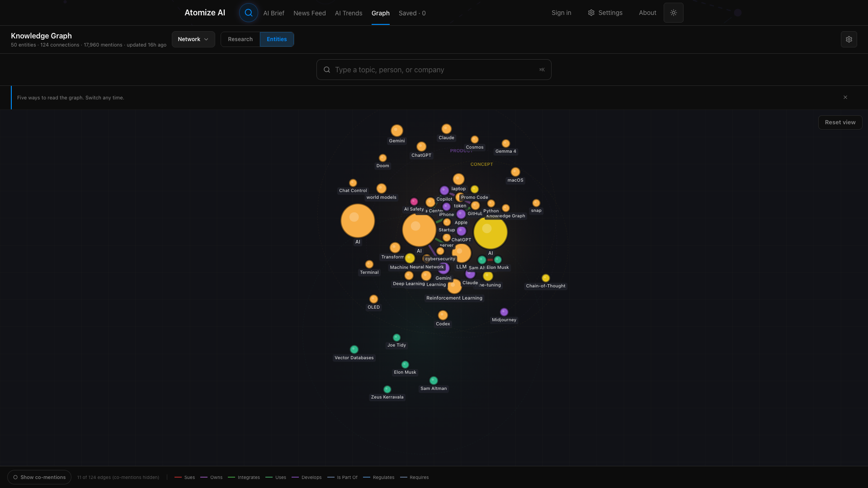Open the Network view dropdown
This screenshot has height=488, width=868.
click(193, 39)
